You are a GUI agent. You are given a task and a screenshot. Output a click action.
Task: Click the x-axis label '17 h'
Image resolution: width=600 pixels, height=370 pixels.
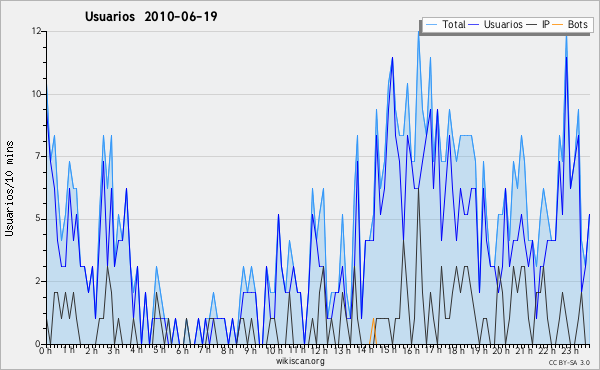click(x=433, y=350)
